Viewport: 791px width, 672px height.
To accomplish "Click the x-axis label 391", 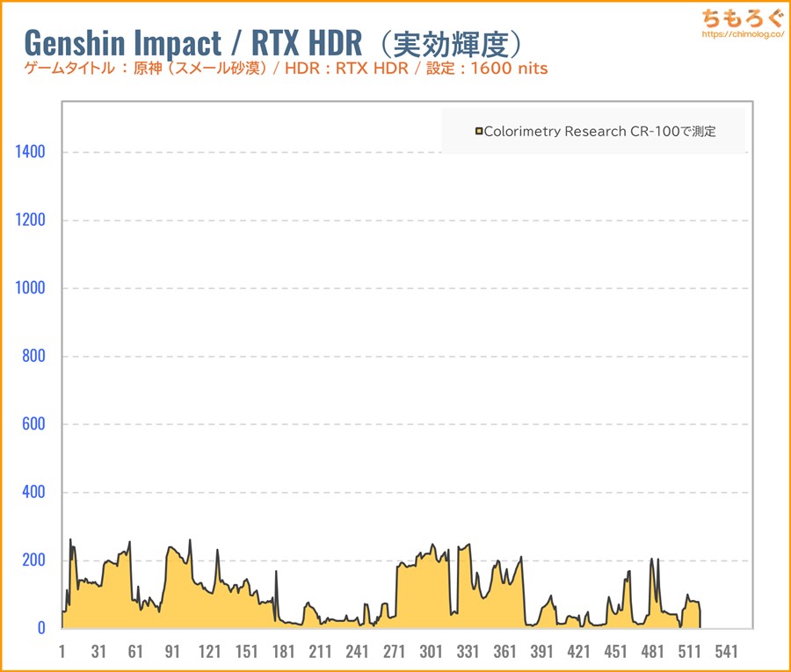I will coord(541,651).
